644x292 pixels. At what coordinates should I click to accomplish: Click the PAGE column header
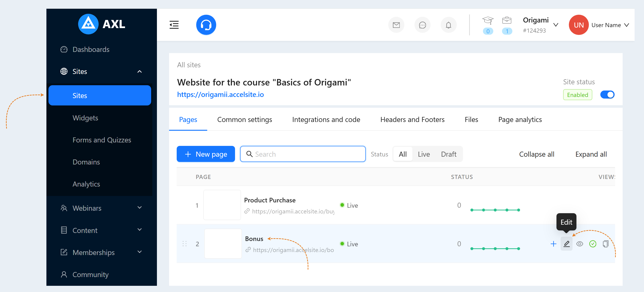coord(203,177)
